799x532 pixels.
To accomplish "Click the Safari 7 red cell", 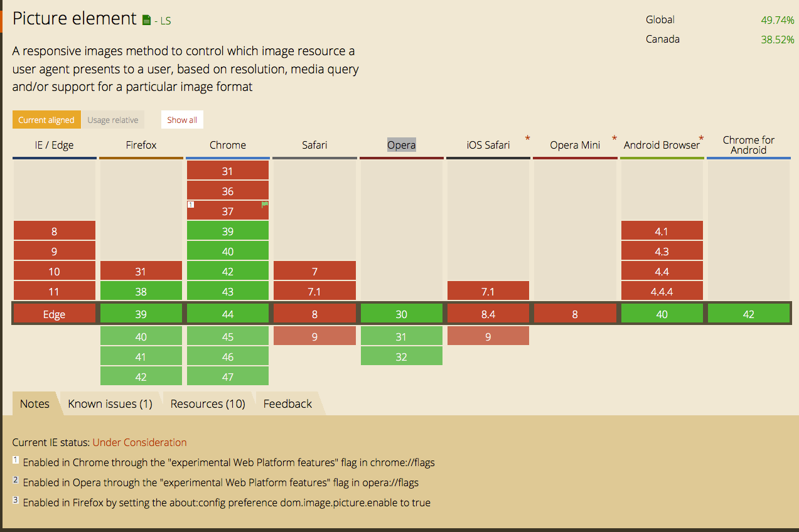I will click(x=314, y=271).
